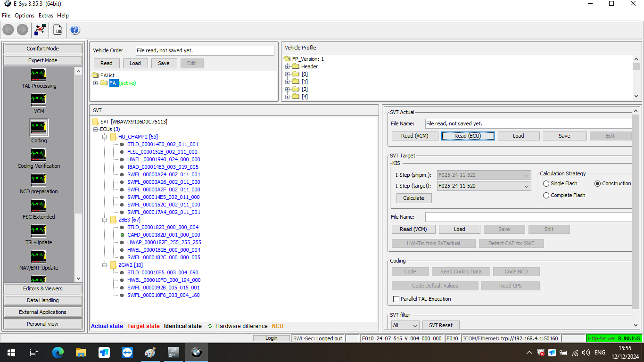644x362 pixels.
Task: Click Read (VCM) in SVT Actual
Action: (x=414, y=136)
